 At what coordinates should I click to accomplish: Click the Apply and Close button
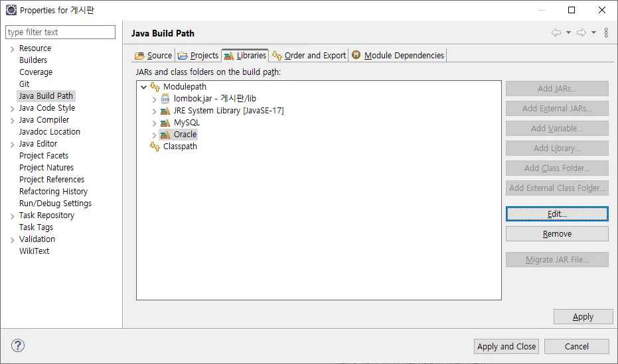(506, 346)
